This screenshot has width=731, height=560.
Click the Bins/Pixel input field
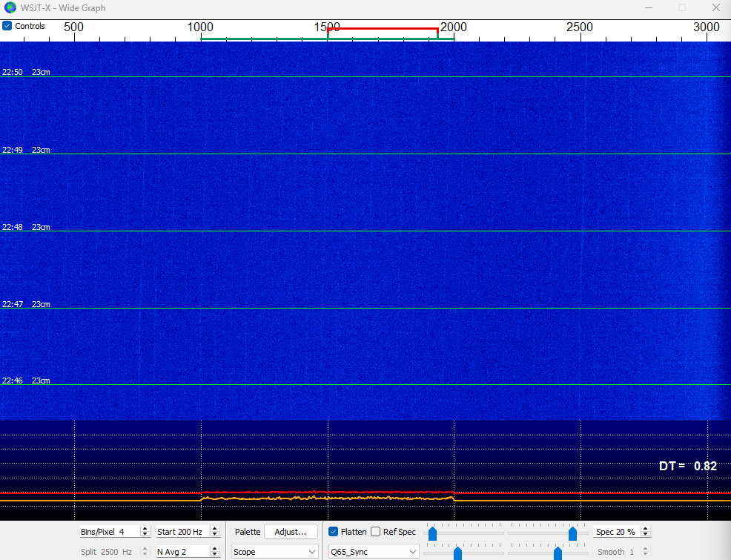108,532
